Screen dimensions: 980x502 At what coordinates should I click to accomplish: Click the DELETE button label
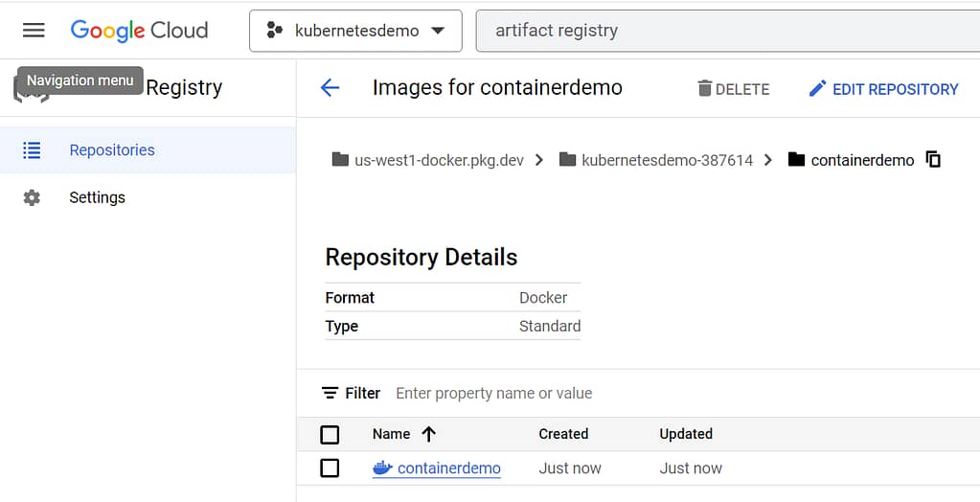(x=742, y=89)
